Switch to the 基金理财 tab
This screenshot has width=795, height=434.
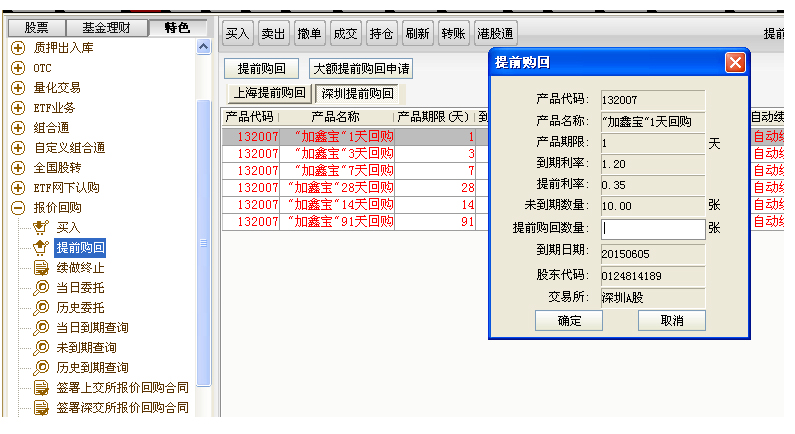(106, 28)
